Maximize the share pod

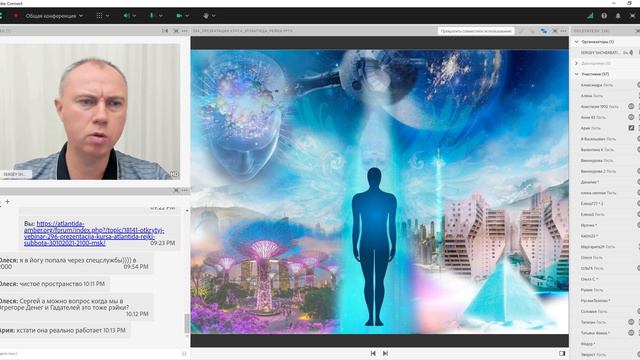[555, 31]
